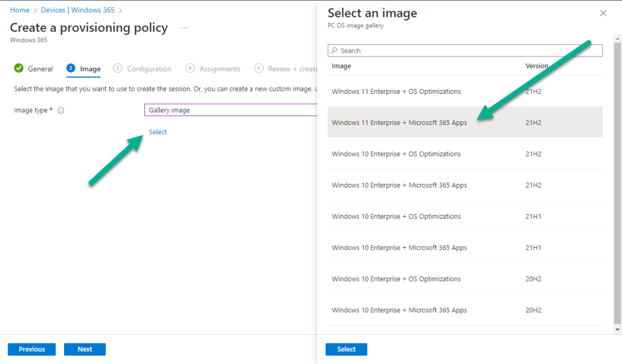622x364 pixels.
Task: Sort by the Version column header
Action: 537,66
